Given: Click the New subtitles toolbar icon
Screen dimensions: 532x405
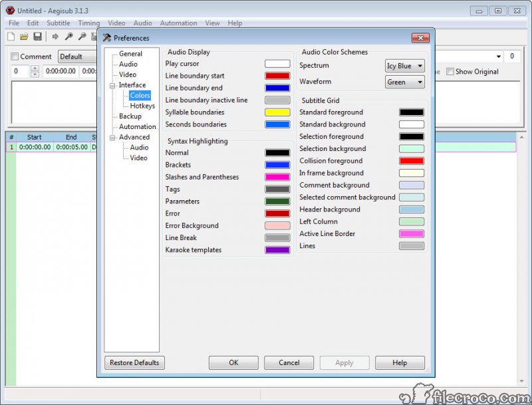Looking at the screenshot, I should click(x=11, y=37).
